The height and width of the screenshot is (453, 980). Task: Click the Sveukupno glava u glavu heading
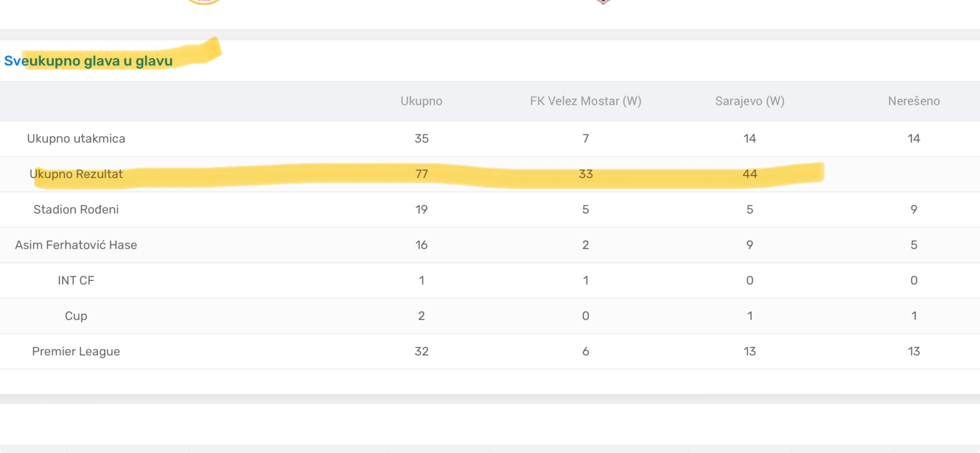coord(88,61)
